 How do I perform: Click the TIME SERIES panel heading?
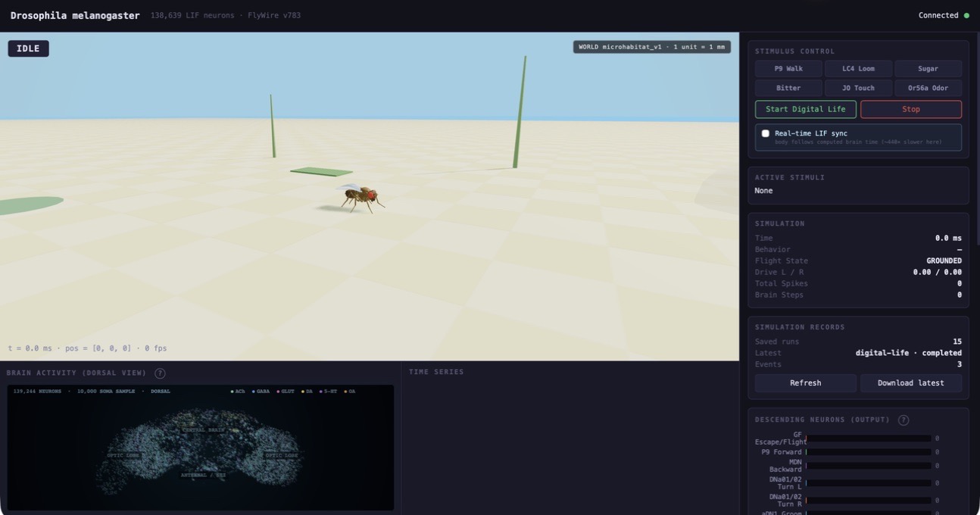click(x=436, y=372)
